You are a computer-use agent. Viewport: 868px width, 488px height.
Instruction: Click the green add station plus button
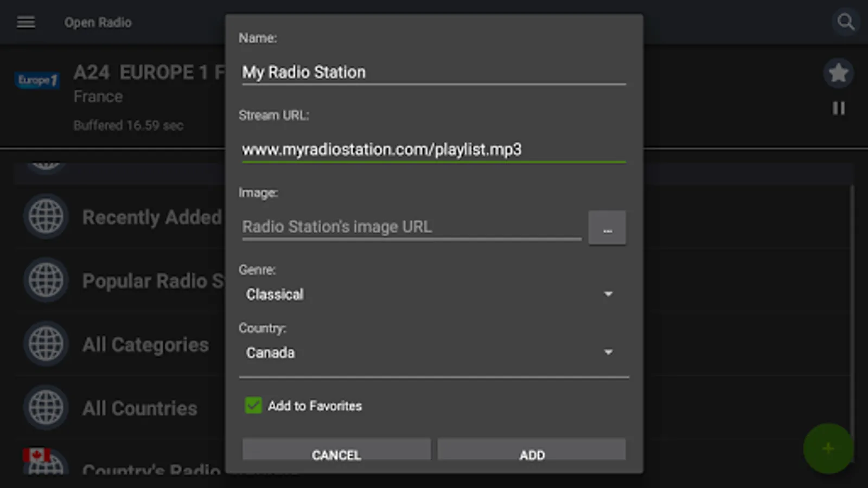828,448
